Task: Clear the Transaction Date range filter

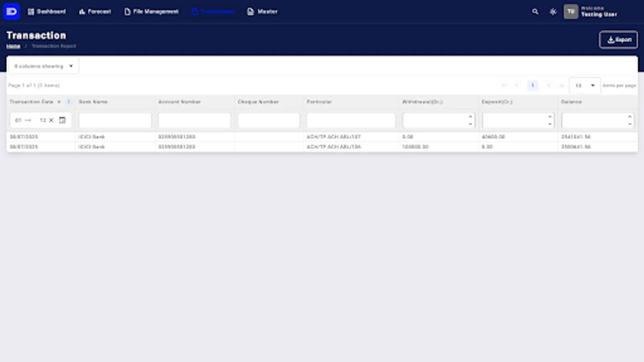Action: (51, 120)
